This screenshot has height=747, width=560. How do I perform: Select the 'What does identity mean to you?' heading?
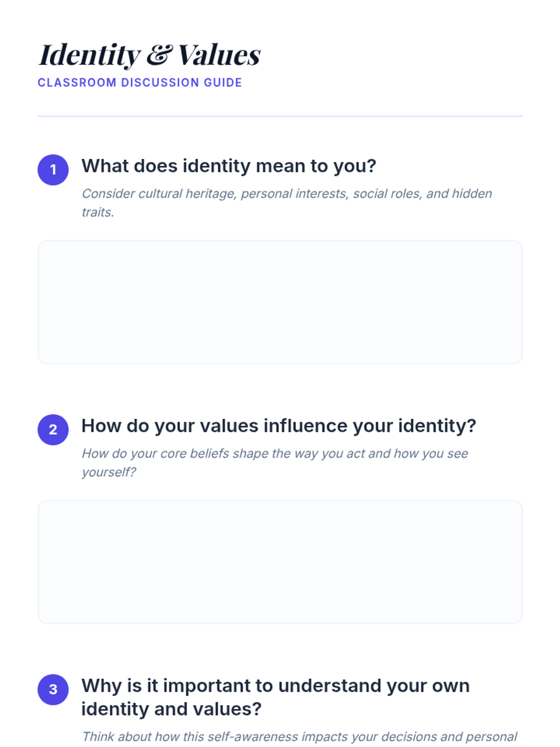click(229, 166)
